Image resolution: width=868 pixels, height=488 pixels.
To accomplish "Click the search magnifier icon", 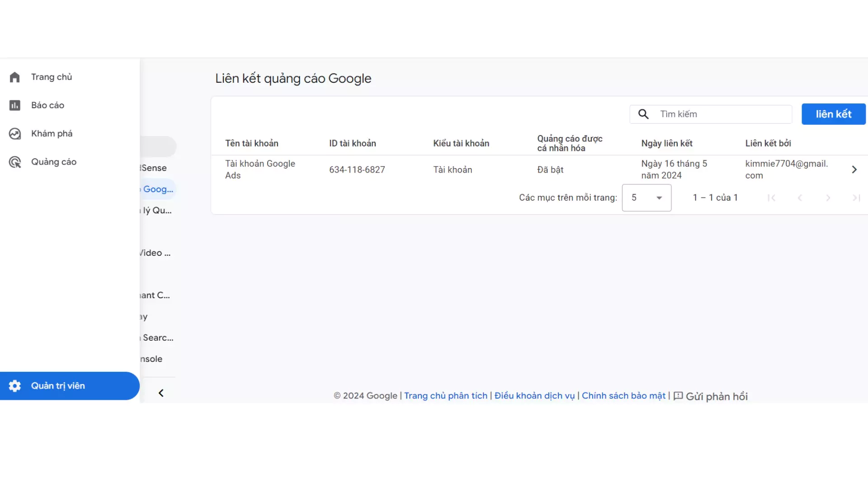I will coord(643,114).
